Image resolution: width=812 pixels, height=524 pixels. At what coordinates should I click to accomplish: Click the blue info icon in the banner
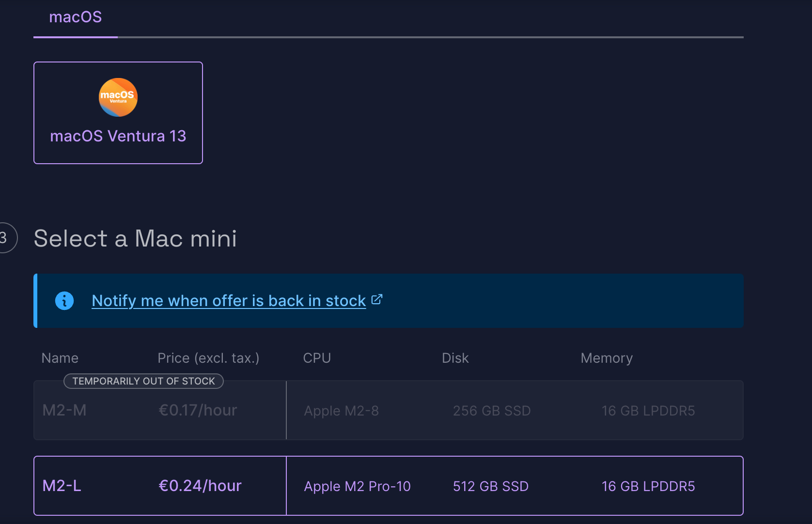point(64,301)
